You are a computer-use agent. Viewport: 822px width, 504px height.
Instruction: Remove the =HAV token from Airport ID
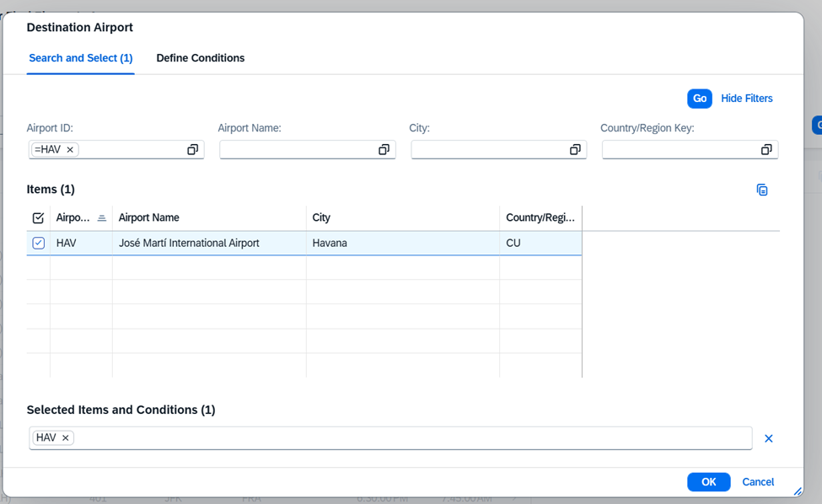71,150
